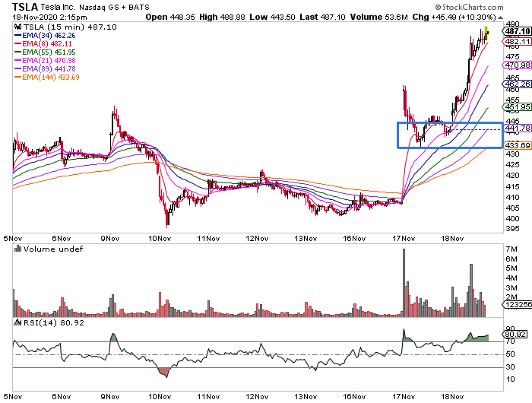Click the Tesla Inc. company name

pos(59,7)
